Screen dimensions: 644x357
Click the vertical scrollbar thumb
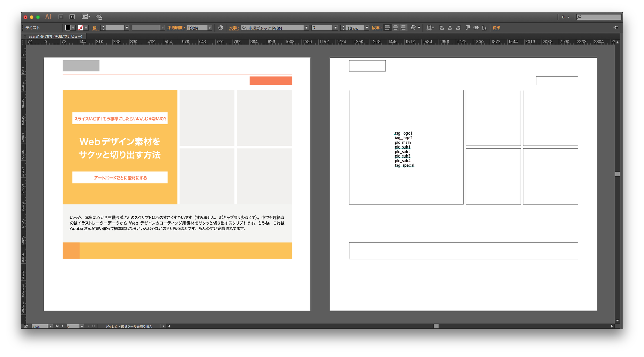pos(617,174)
